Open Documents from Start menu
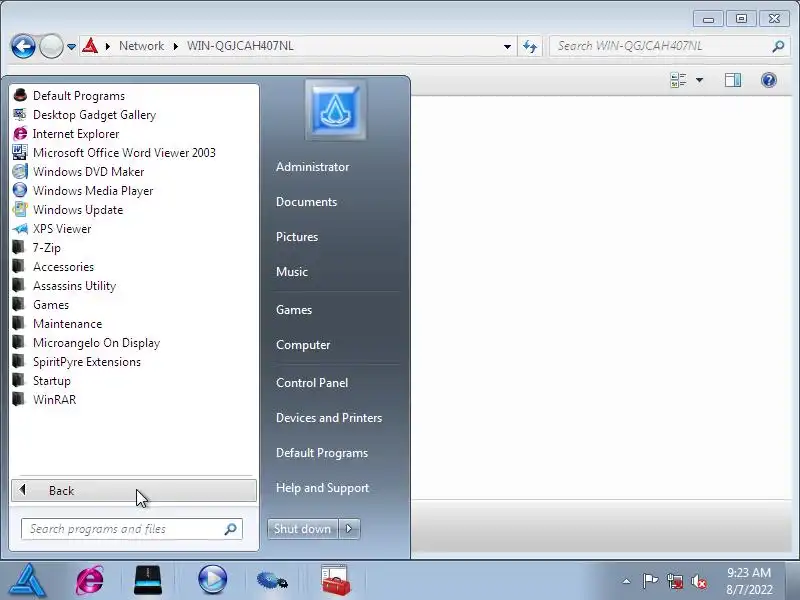 click(307, 202)
